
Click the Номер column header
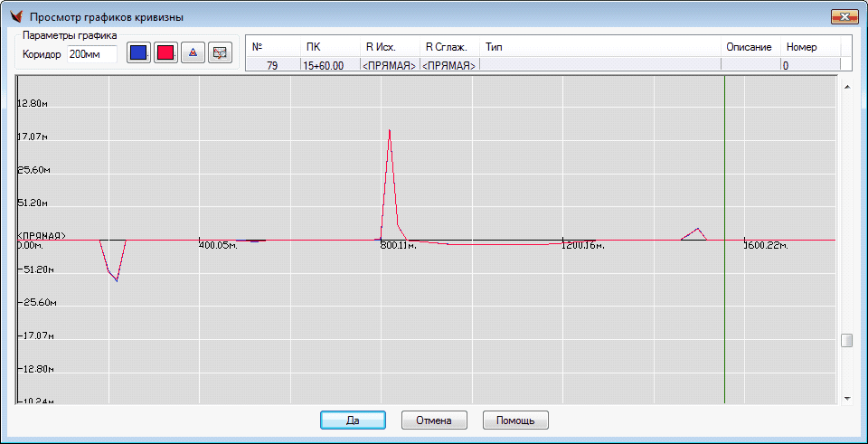tap(809, 46)
